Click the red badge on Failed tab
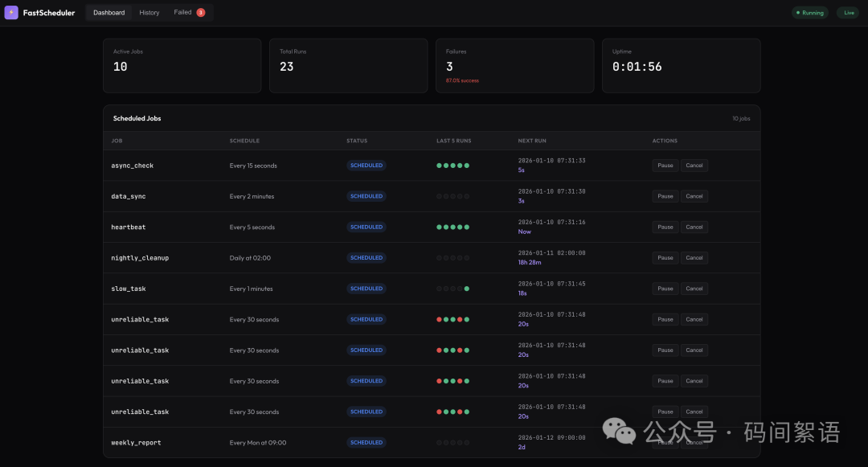 click(x=201, y=13)
